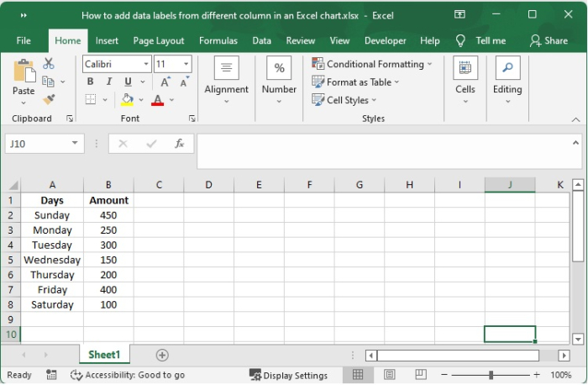Open Conditional Formatting menu button
Viewport: 588px width, 385px height.
click(372, 64)
